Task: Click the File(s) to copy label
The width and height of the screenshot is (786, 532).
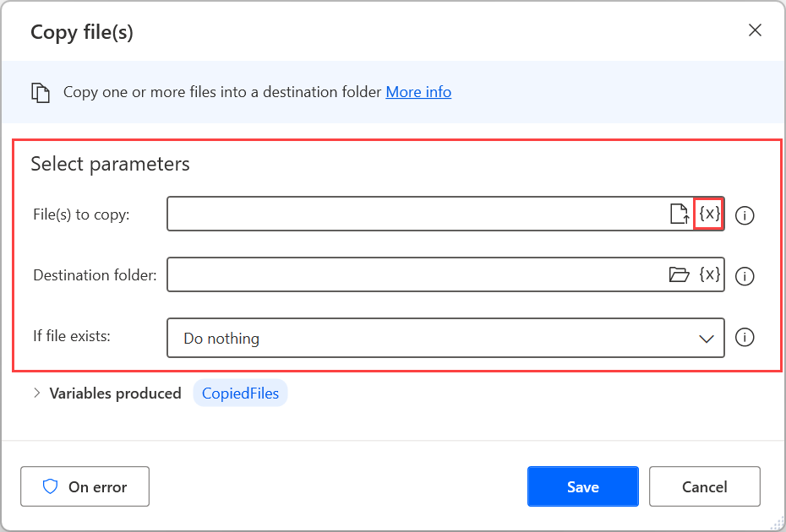Action: [81, 214]
